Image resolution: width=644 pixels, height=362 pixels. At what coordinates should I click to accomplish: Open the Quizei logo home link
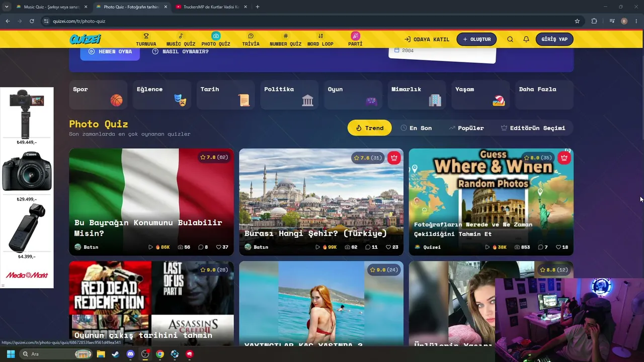point(86,39)
